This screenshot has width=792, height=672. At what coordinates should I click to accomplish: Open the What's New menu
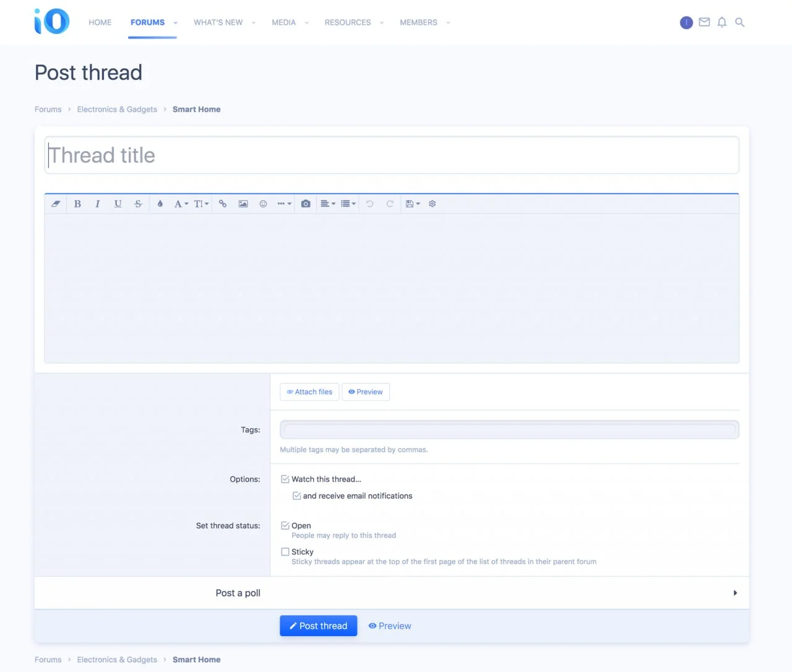[218, 22]
